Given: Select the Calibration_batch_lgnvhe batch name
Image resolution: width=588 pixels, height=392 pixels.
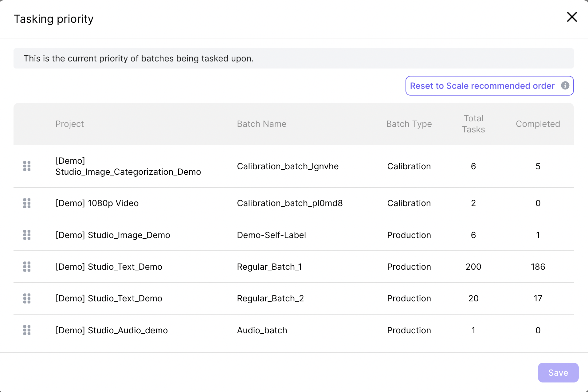Looking at the screenshot, I should (288, 166).
